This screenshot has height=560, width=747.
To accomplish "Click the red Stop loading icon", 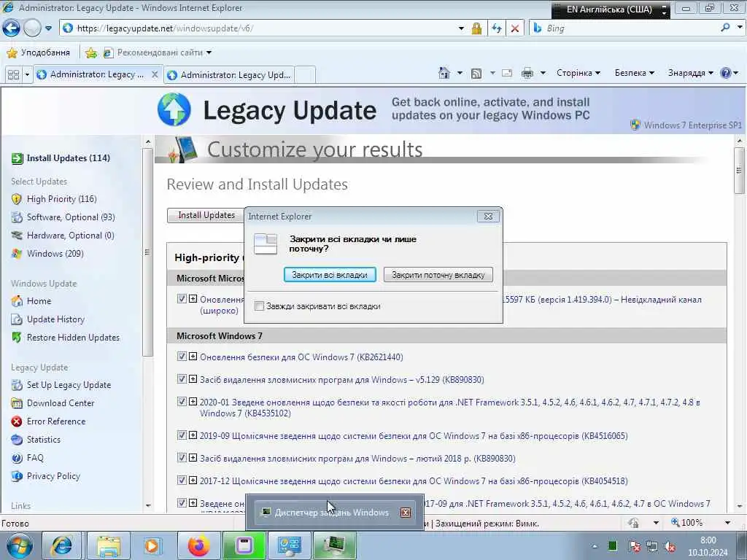I will pyautogui.click(x=514, y=28).
